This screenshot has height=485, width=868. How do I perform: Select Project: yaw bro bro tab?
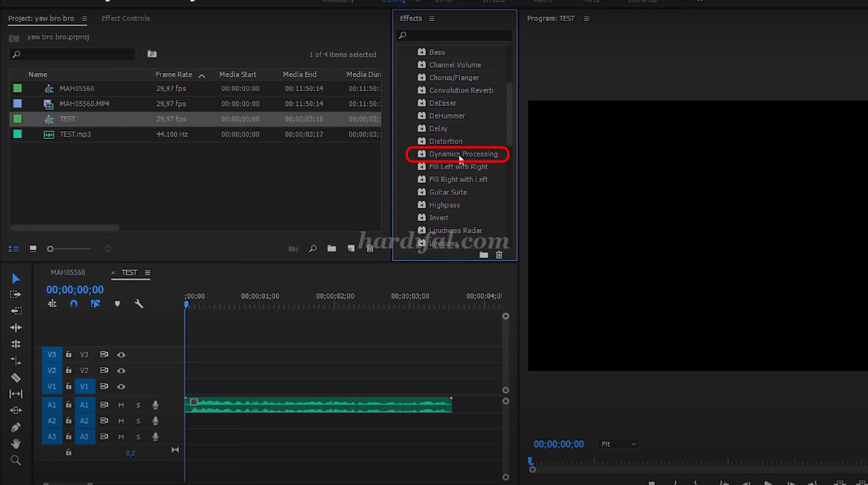(41, 18)
